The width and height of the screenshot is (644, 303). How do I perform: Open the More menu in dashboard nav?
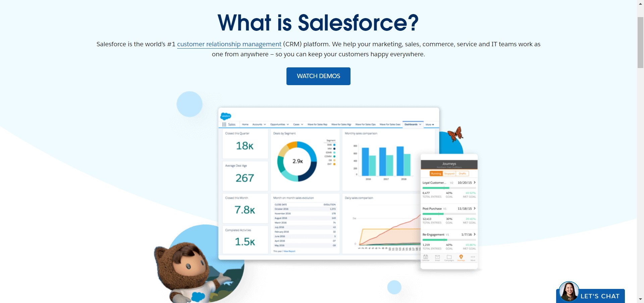coord(430,125)
